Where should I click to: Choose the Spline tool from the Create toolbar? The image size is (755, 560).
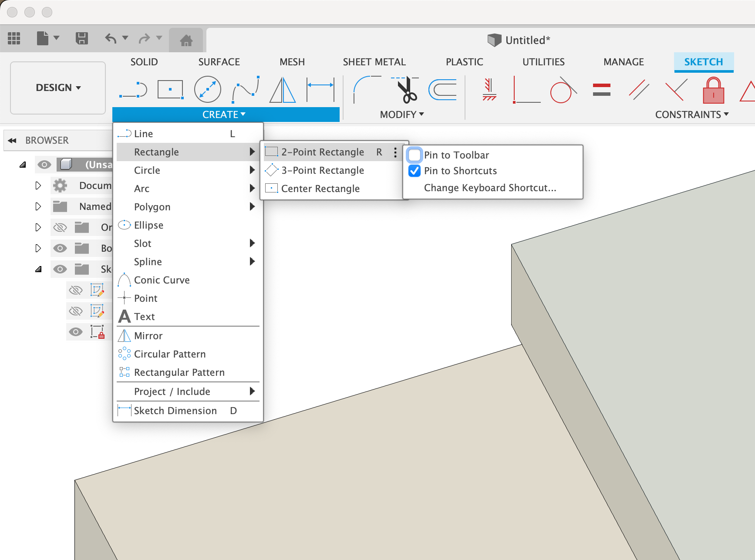tap(245, 89)
